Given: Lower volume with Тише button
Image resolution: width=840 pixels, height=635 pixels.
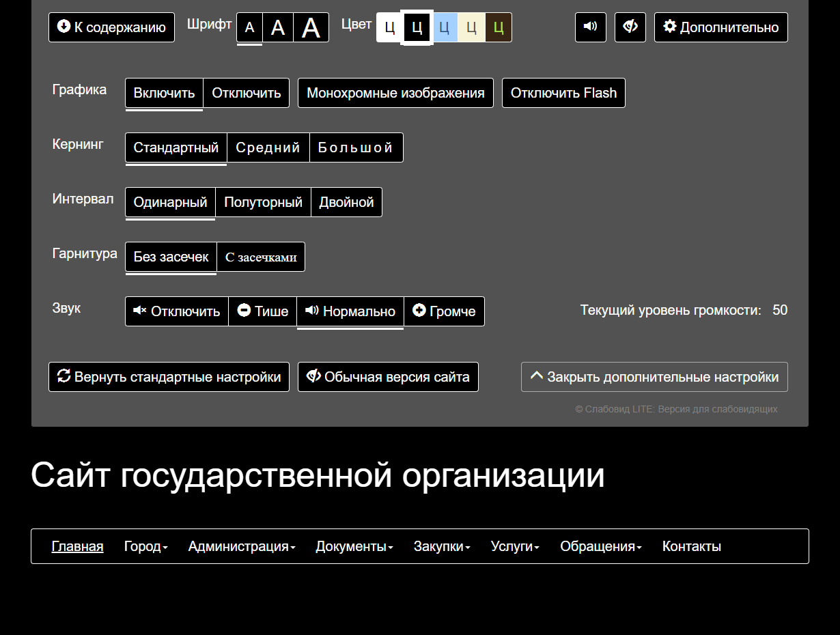Looking at the screenshot, I should pos(263,311).
